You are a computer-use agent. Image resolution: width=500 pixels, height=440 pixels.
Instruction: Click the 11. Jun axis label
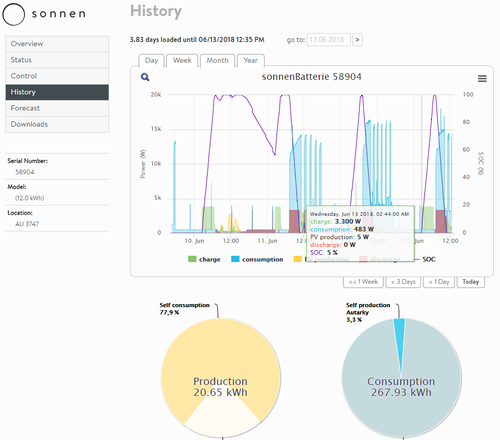pyautogui.click(x=267, y=241)
